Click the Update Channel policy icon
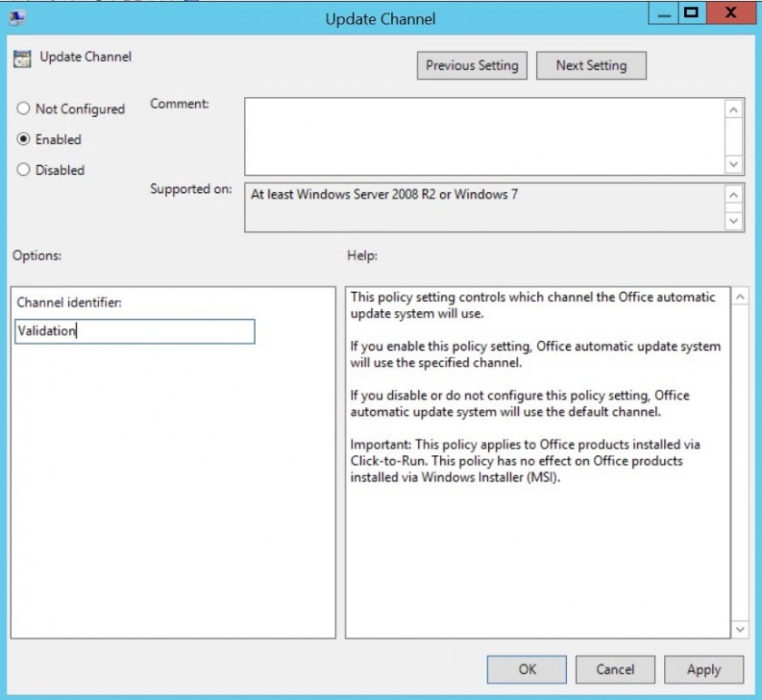 coord(22,58)
